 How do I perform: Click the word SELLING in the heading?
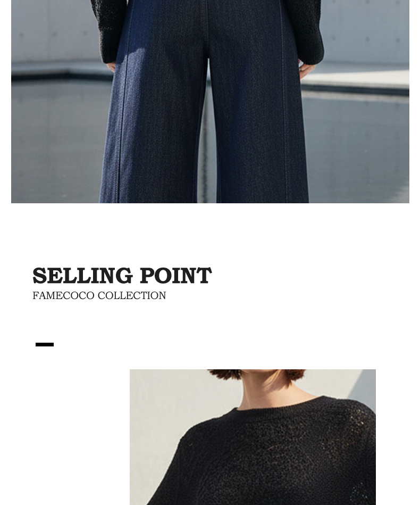tap(82, 276)
